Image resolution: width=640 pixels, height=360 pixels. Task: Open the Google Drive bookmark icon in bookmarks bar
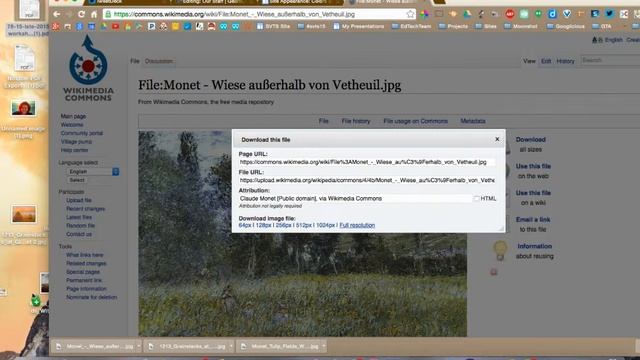coord(104,27)
